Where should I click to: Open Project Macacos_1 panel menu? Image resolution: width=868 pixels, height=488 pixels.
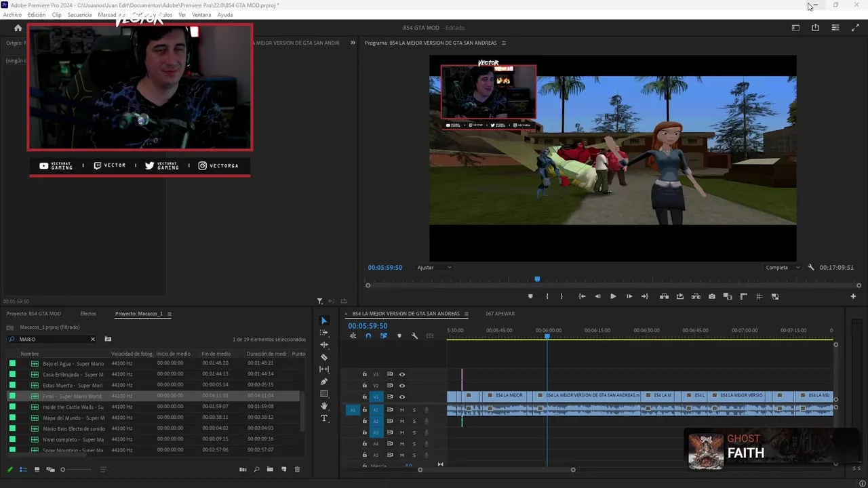point(169,314)
